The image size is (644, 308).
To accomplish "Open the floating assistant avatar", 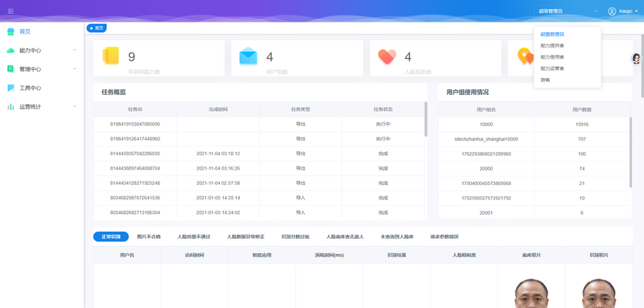I will pyautogui.click(x=636, y=59).
